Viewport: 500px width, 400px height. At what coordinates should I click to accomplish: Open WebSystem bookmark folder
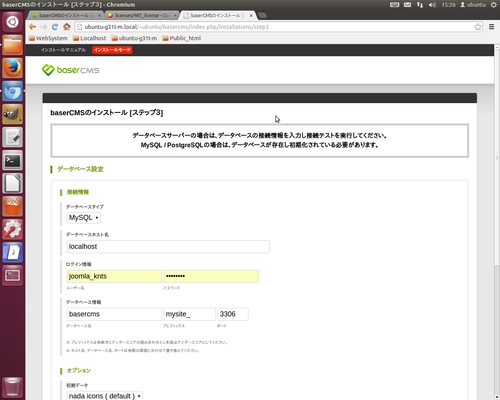tap(48, 38)
